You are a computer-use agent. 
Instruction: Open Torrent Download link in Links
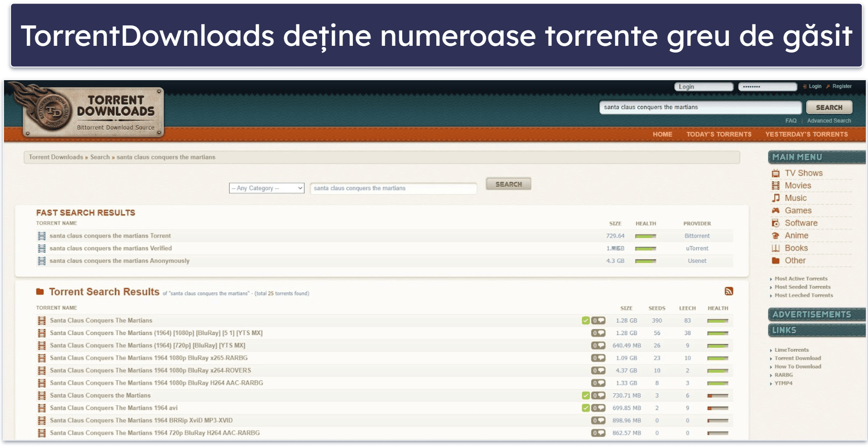(x=797, y=358)
